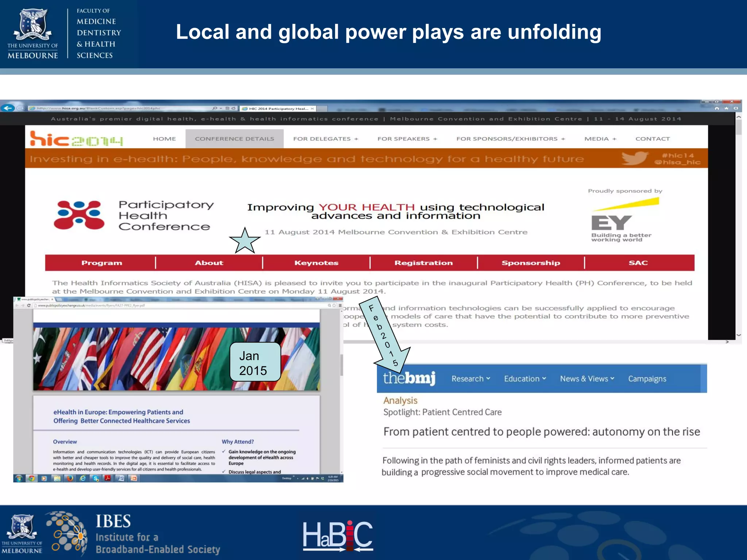Click the Chrome zoom magnifier icon
This screenshot has width=747, height=560.
tap(329, 306)
